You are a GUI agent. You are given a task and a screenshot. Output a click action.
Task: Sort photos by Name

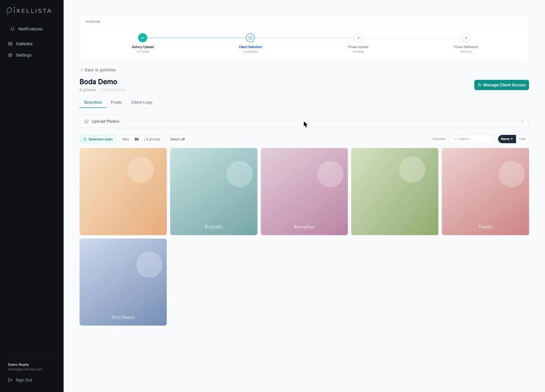click(506, 139)
